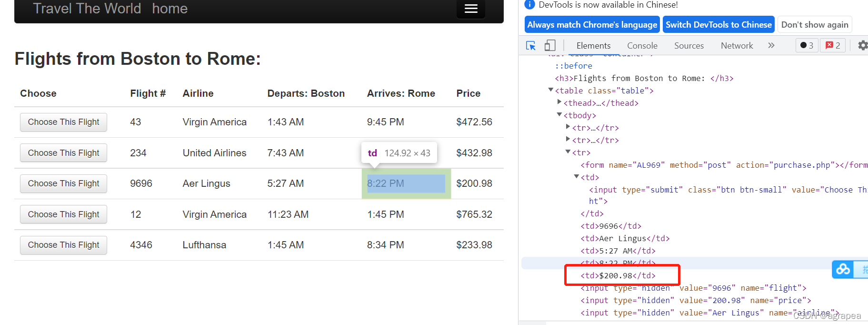
Task: Click the Airline column header
Action: pos(198,93)
